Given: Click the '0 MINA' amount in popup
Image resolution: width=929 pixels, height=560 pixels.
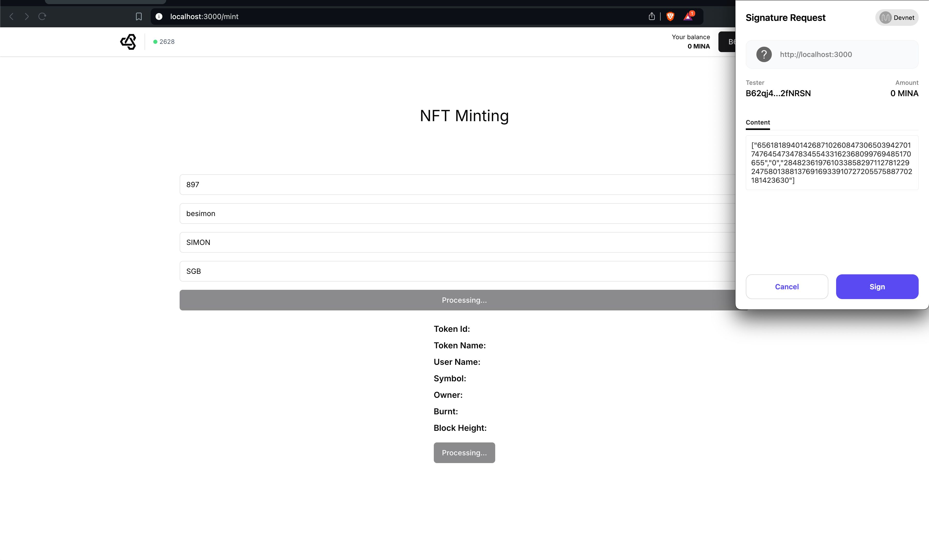Looking at the screenshot, I should [904, 93].
